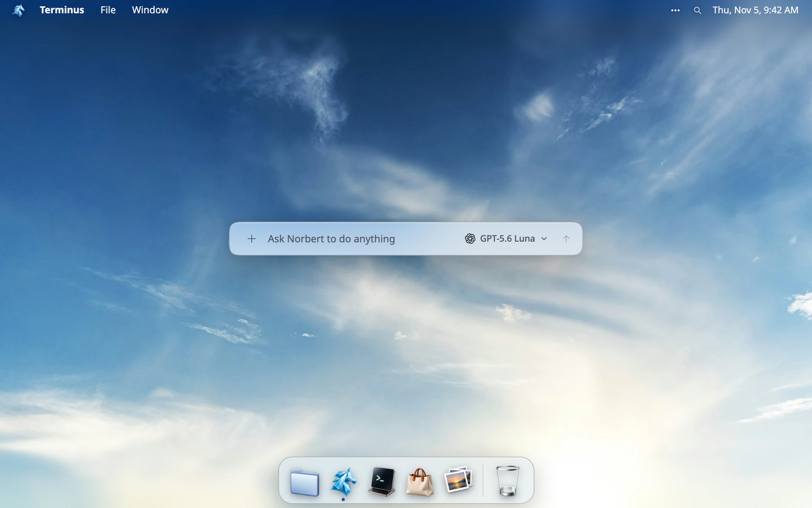Screen dimensions: 812x508
Task: Click the blue horse app icon in dock
Action: click(343, 481)
